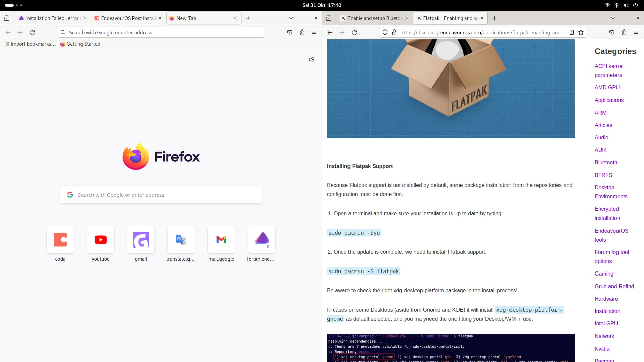The width and height of the screenshot is (644, 362).
Task: Close the Installation Failed tab
Action: coord(85,18)
